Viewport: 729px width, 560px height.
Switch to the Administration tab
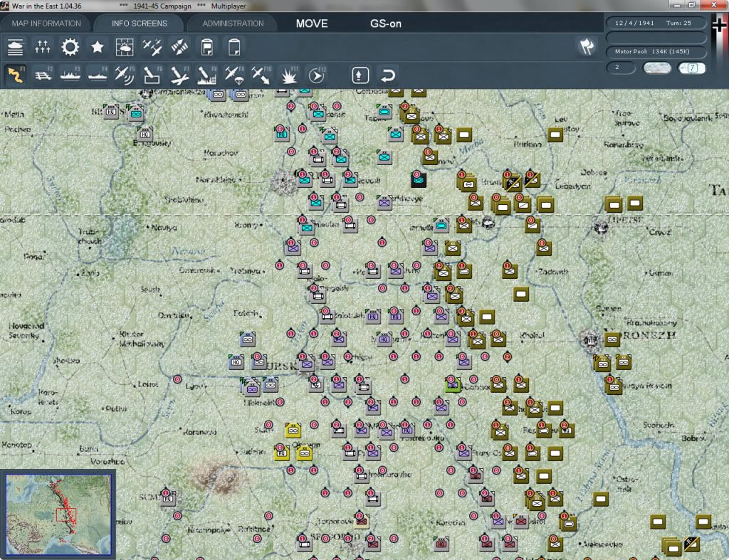point(233,23)
